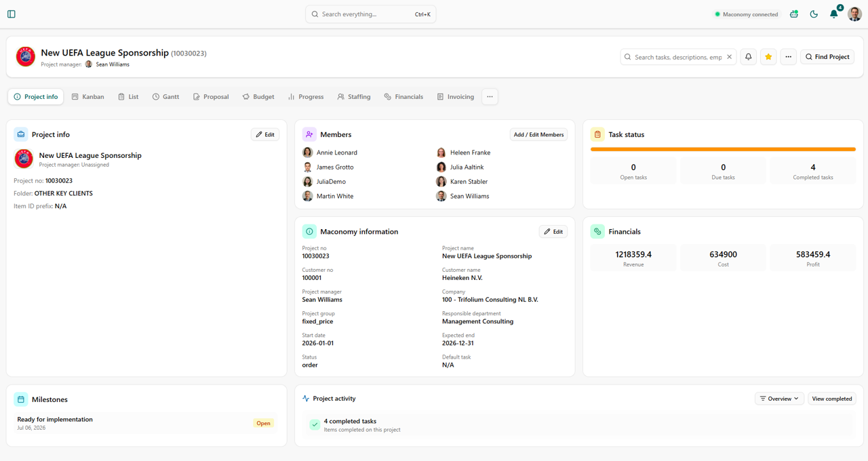Click the Find Project button
The width and height of the screenshot is (868, 461).
point(827,57)
